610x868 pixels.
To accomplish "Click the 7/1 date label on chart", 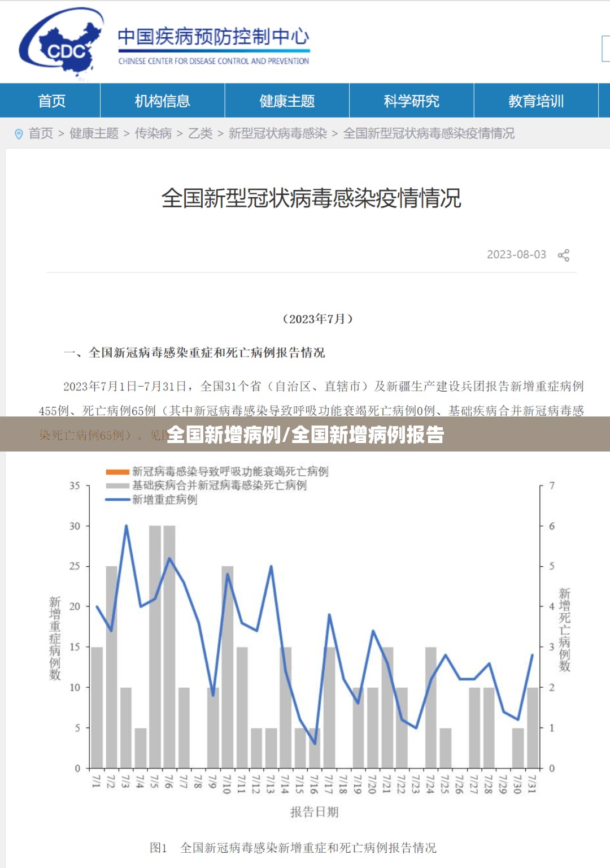I will pyautogui.click(x=96, y=782).
